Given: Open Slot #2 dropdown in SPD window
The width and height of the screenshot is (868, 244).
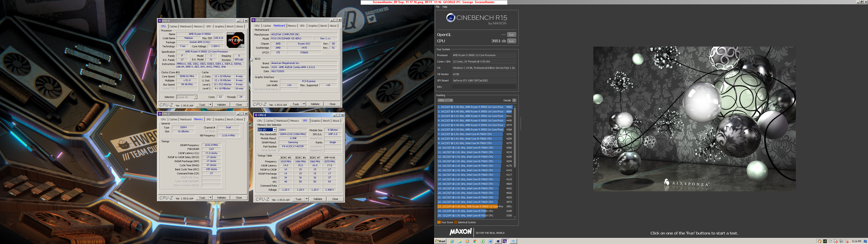Looking at the screenshot, I should pos(275,130).
